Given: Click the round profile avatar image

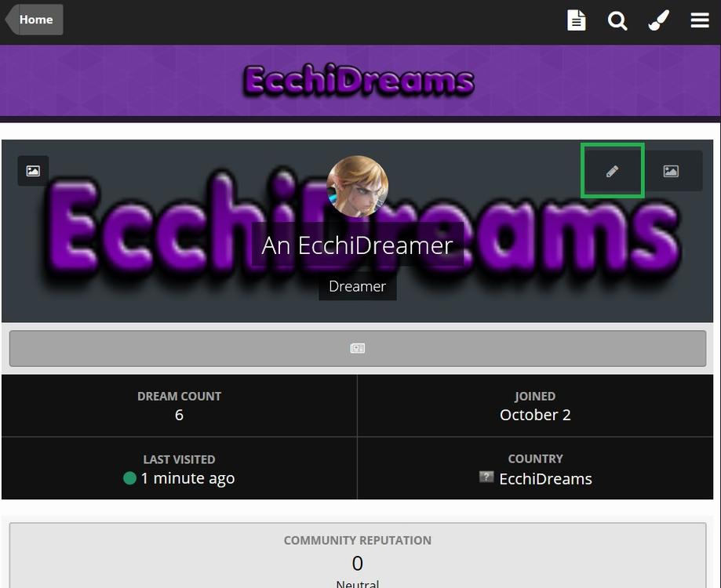Looking at the screenshot, I should [x=357, y=186].
